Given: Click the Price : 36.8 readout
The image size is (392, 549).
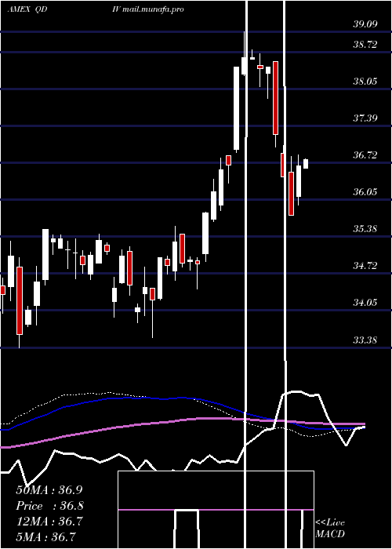Looking at the screenshot, I should (49, 506).
